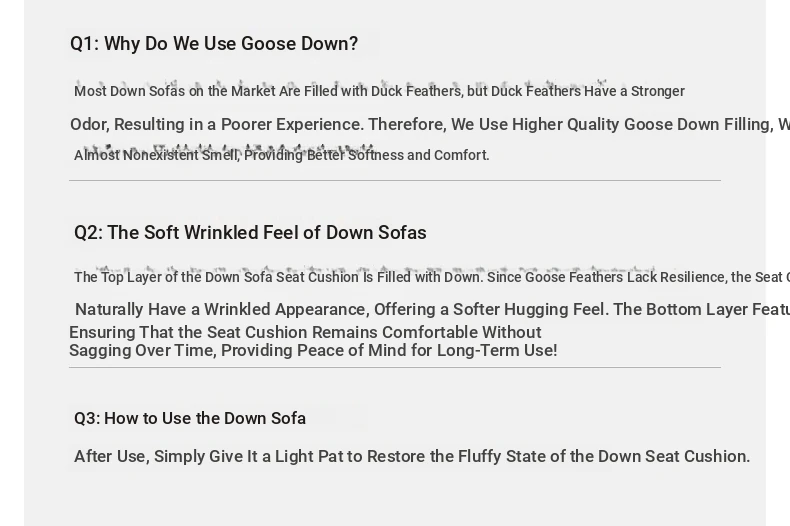Click the Almost Nonexistent Smell sentence
Image resolution: width=790 pixels, height=526 pixels.
pyautogui.click(x=282, y=155)
